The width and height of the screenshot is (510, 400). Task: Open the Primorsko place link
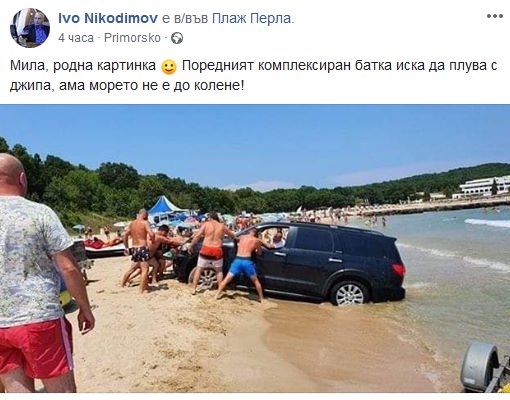pos(132,38)
